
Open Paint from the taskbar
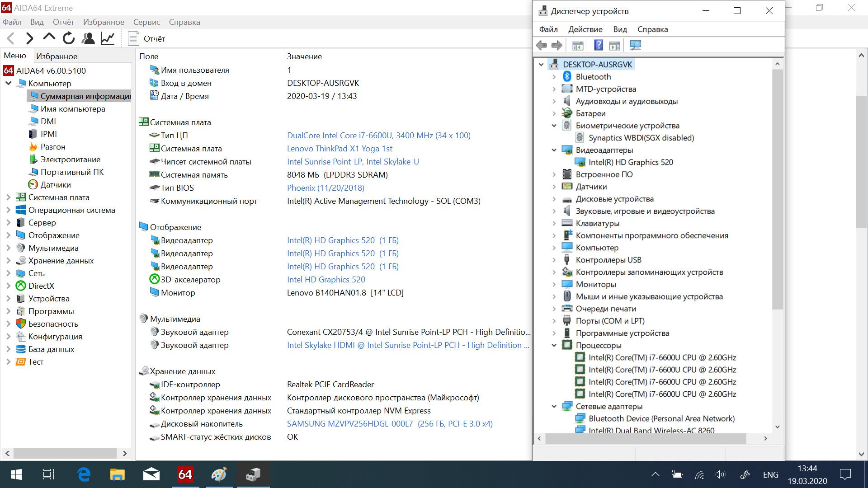pos(219,474)
